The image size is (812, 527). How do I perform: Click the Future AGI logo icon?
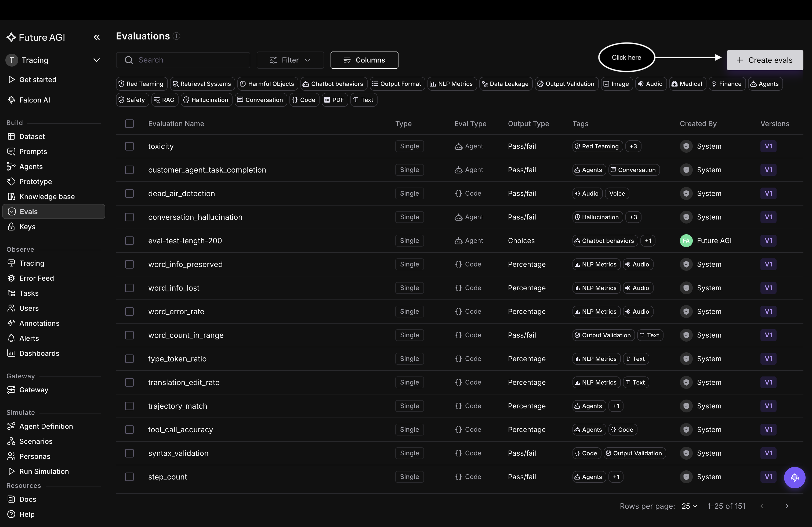(x=11, y=37)
